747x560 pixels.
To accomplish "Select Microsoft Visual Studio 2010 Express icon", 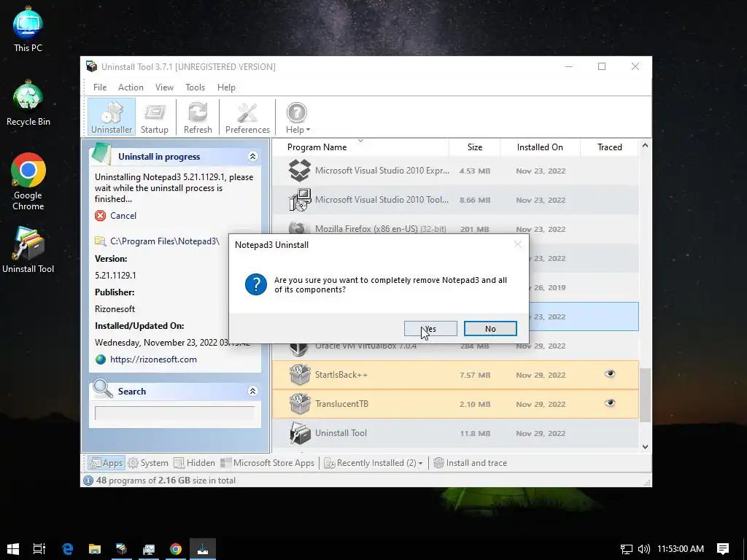I will tap(300, 171).
